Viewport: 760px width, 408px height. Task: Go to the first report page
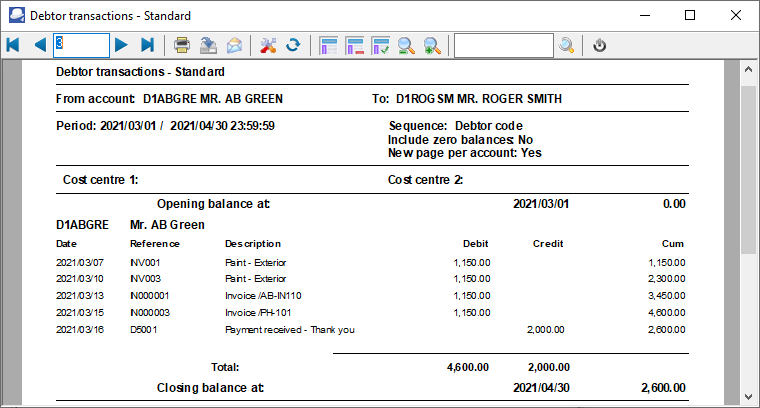point(13,45)
